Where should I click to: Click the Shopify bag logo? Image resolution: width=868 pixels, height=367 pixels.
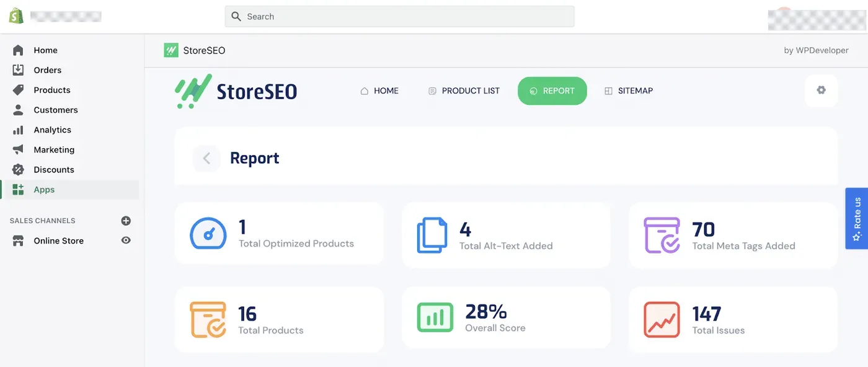pos(16,16)
